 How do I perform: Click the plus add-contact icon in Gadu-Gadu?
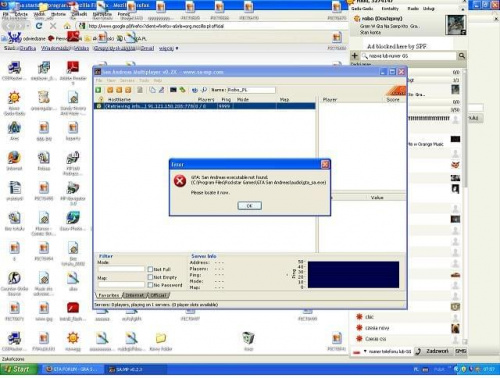coord(355,55)
